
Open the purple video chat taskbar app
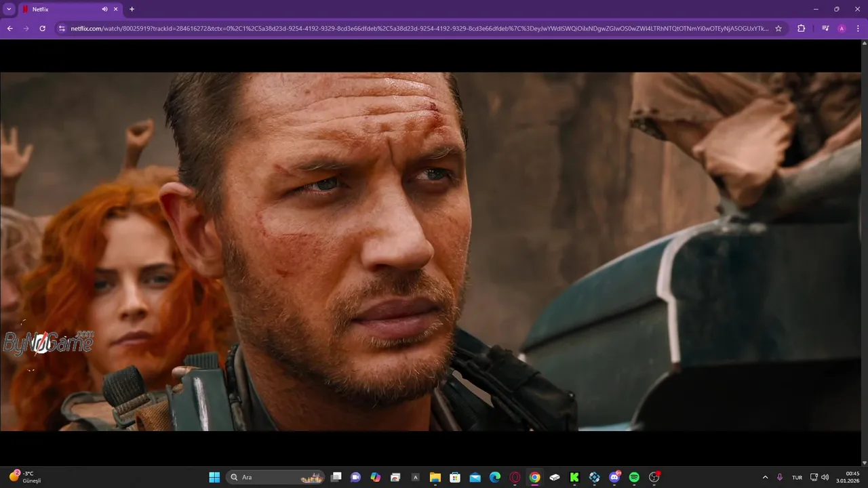click(355, 477)
